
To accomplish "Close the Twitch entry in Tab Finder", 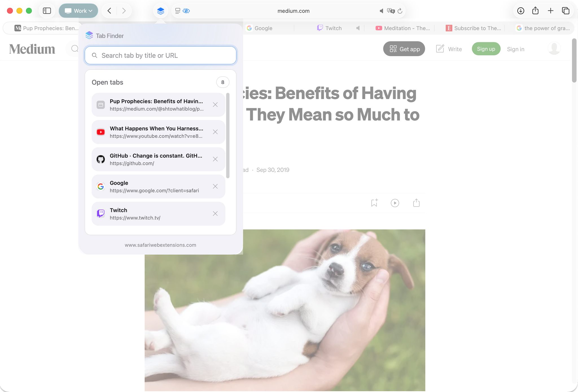I will pos(215,214).
